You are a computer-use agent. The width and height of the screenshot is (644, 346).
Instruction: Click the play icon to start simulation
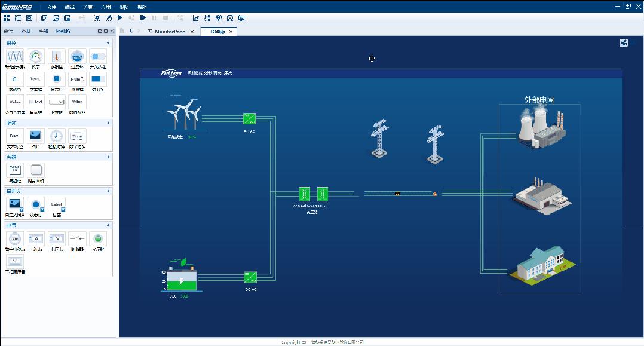point(119,17)
